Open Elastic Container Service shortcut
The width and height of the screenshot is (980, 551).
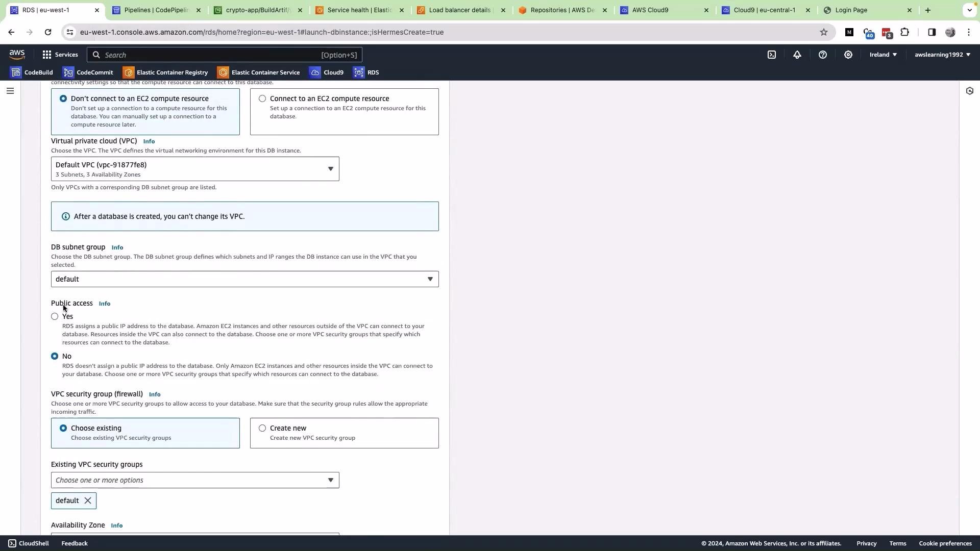click(259, 72)
